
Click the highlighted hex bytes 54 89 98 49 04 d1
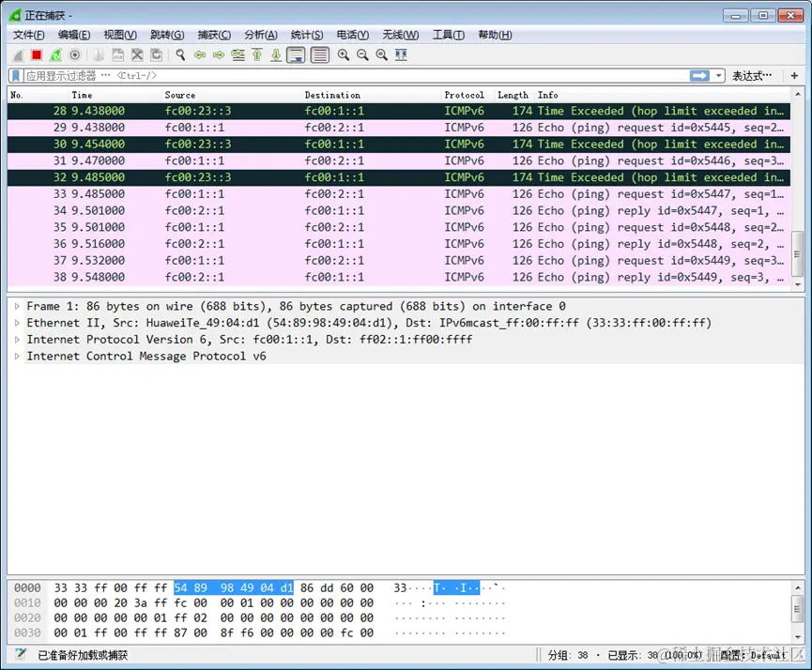point(234,588)
